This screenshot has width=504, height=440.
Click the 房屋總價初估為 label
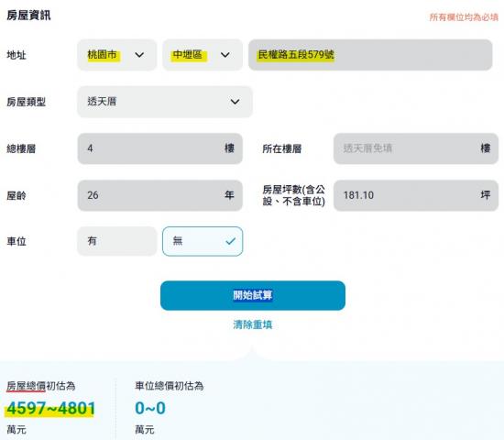(x=41, y=386)
